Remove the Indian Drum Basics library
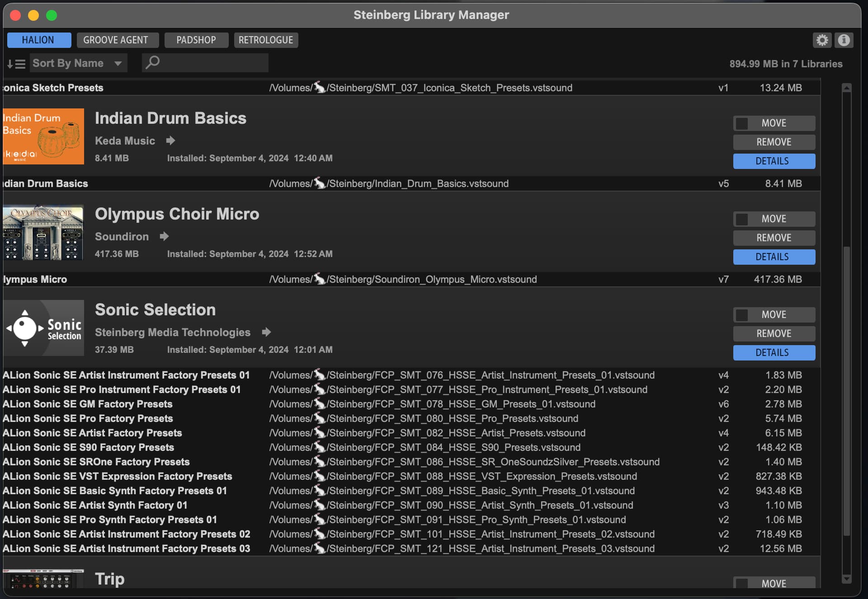Image resolution: width=868 pixels, height=599 pixels. coord(774,142)
